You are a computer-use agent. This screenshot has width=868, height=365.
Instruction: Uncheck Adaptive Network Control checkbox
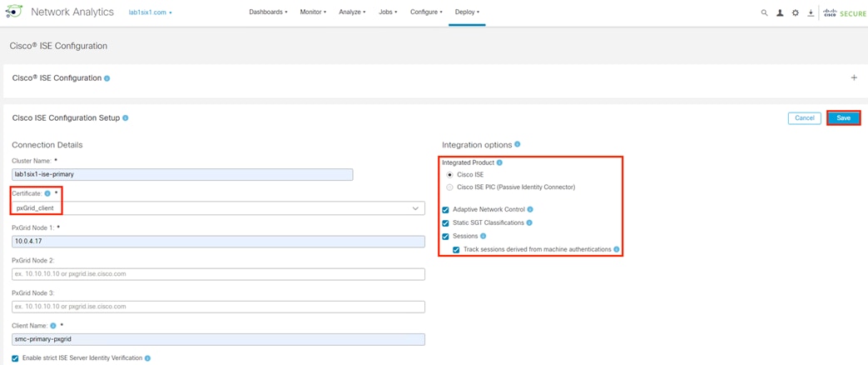[445, 210]
